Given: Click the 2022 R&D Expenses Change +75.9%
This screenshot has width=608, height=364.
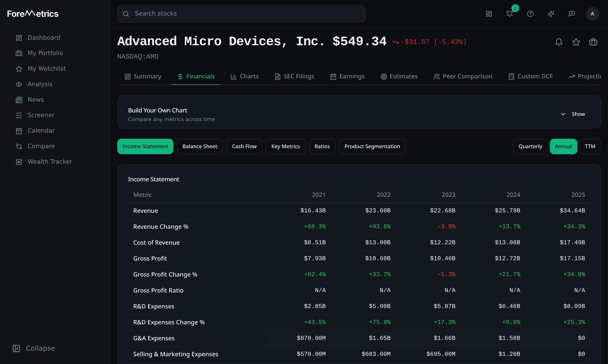Looking at the screenshot, I should (x=379, y=322).
